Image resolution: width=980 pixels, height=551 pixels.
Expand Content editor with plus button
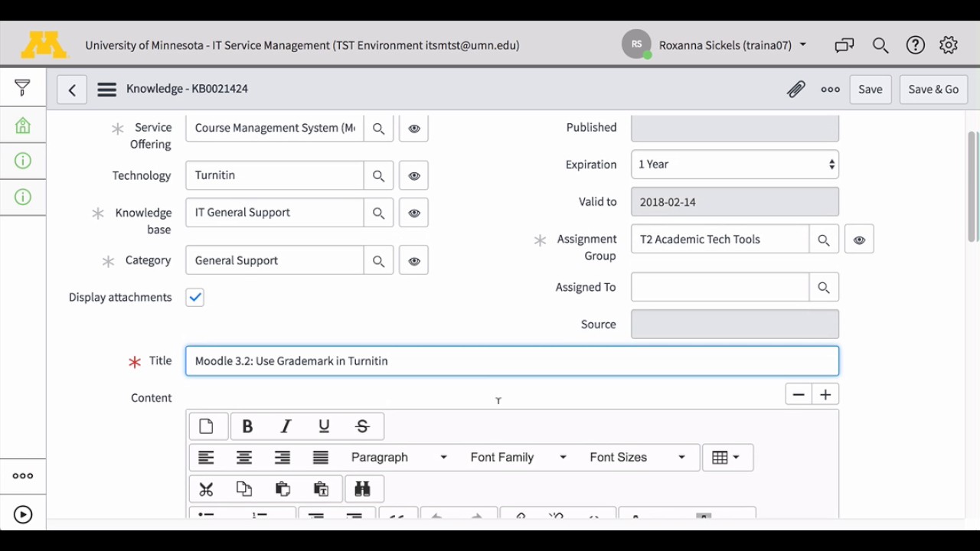[x=825, y=395]
